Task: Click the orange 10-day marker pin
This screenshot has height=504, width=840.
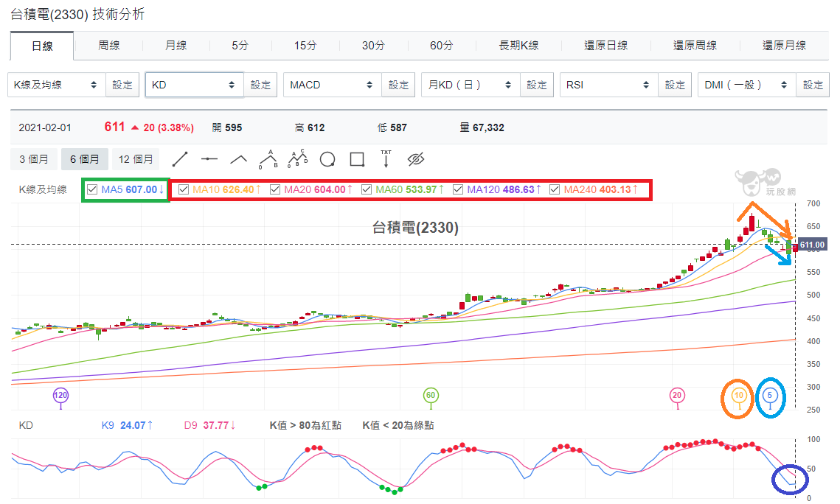Action: 739,396
